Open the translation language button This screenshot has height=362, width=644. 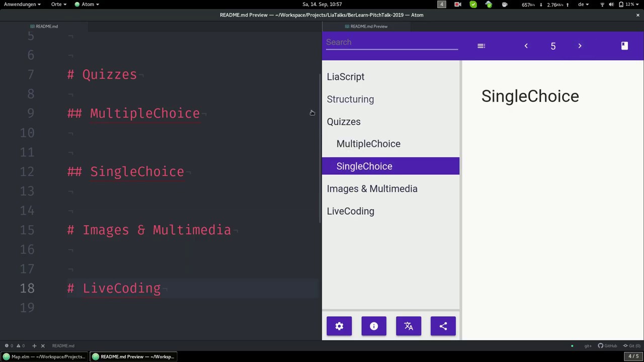coord(409,326)
